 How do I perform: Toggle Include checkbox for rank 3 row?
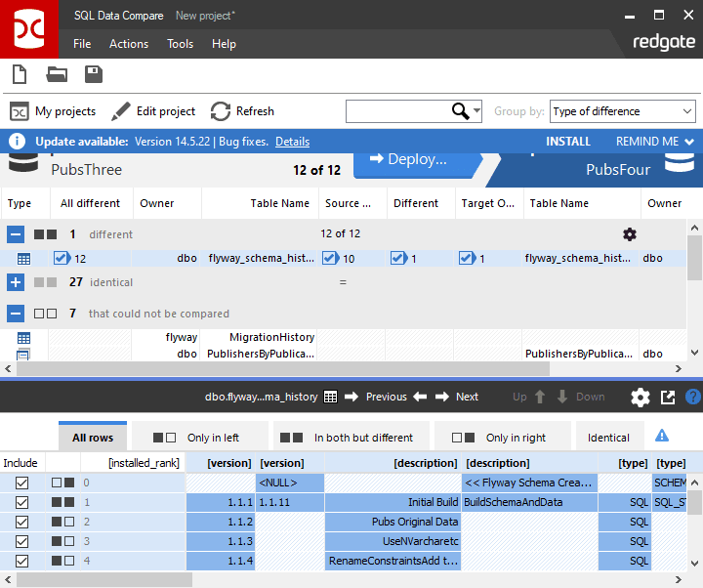(x=21, y=541)
